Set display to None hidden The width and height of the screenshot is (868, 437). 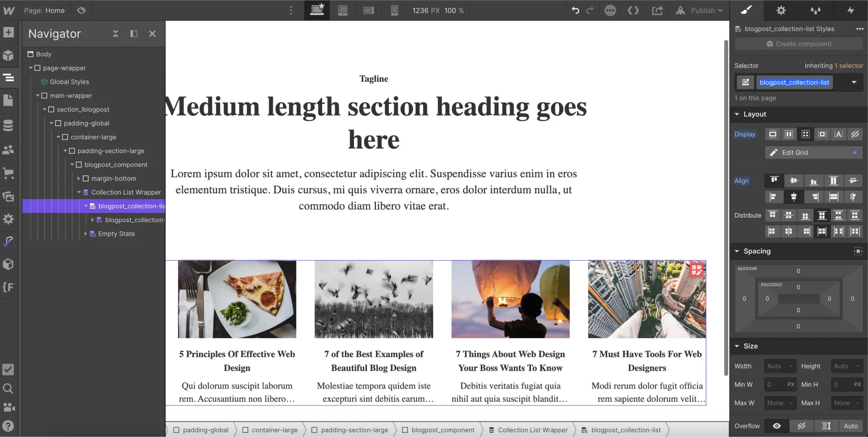(x=855, y=134)
